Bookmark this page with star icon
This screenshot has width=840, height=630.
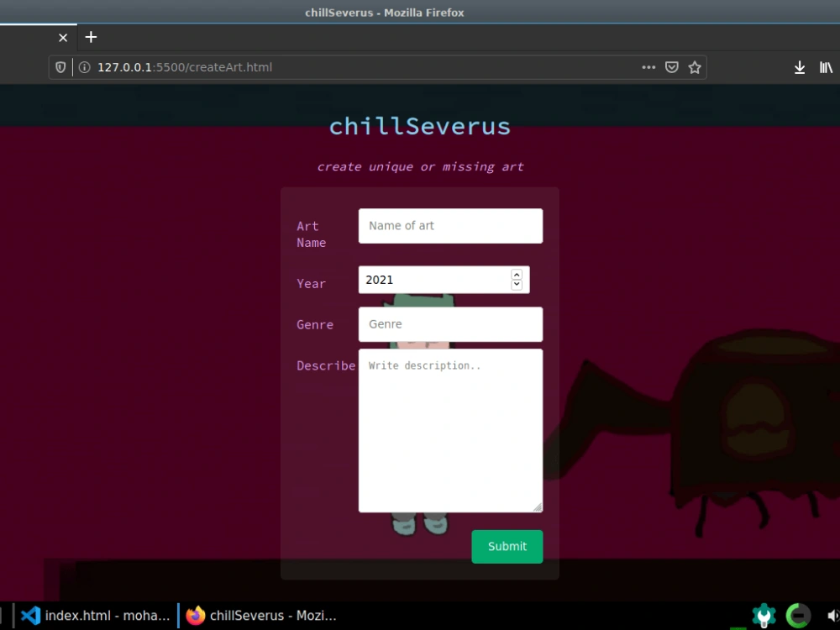click(695, 67)
